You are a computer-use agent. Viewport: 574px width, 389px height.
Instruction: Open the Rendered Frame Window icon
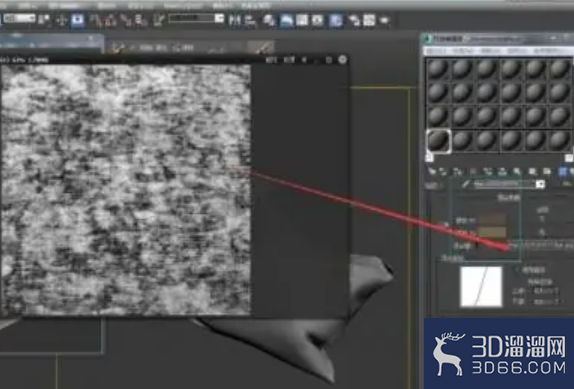[x=369, y=20]
